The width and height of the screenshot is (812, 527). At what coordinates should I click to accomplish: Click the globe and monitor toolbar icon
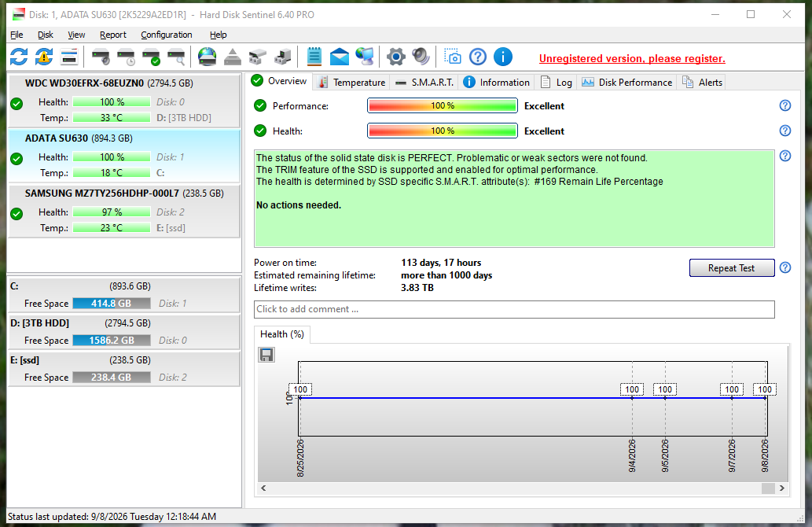point(365,57)
